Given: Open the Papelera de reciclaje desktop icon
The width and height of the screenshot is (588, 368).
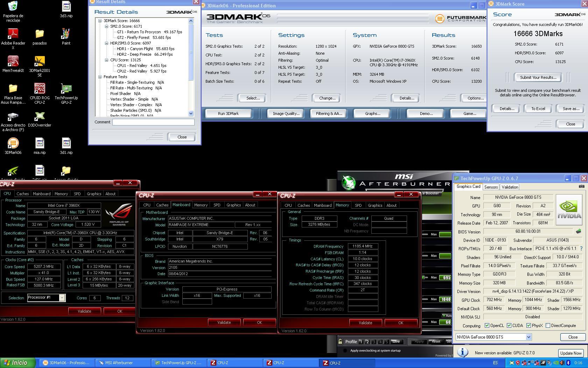Looking at the screenshot, I should tap(13, 11).
